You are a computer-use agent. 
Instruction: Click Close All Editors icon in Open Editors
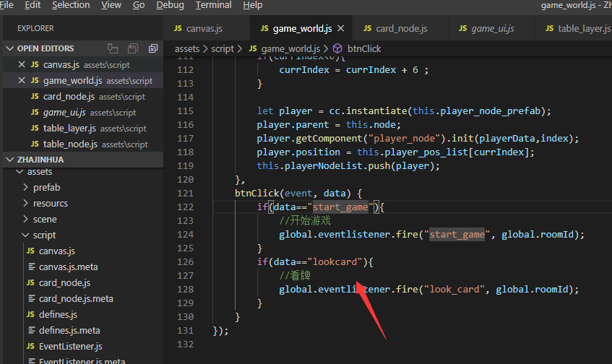coord(153,48)
